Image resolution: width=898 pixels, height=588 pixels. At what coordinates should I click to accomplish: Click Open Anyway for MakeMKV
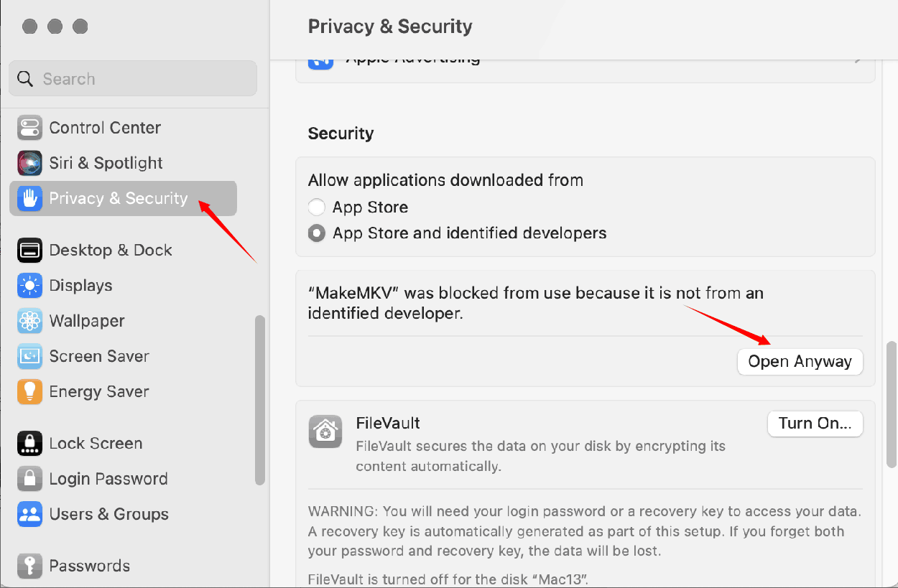pyautogui.click(x=800, y=362)
